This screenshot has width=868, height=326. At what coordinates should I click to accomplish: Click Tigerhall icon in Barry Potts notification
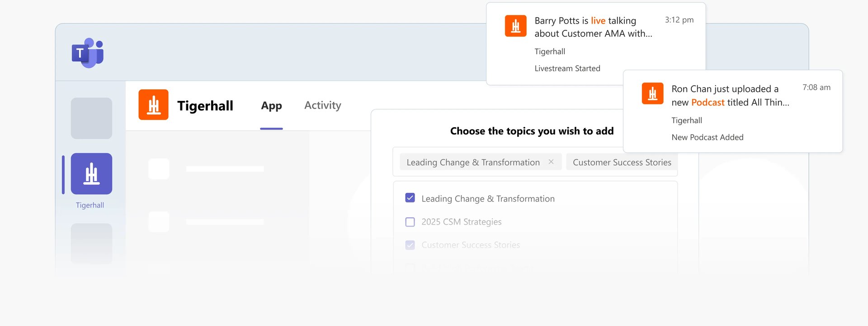pyautogui.click(x=515, y=26)
